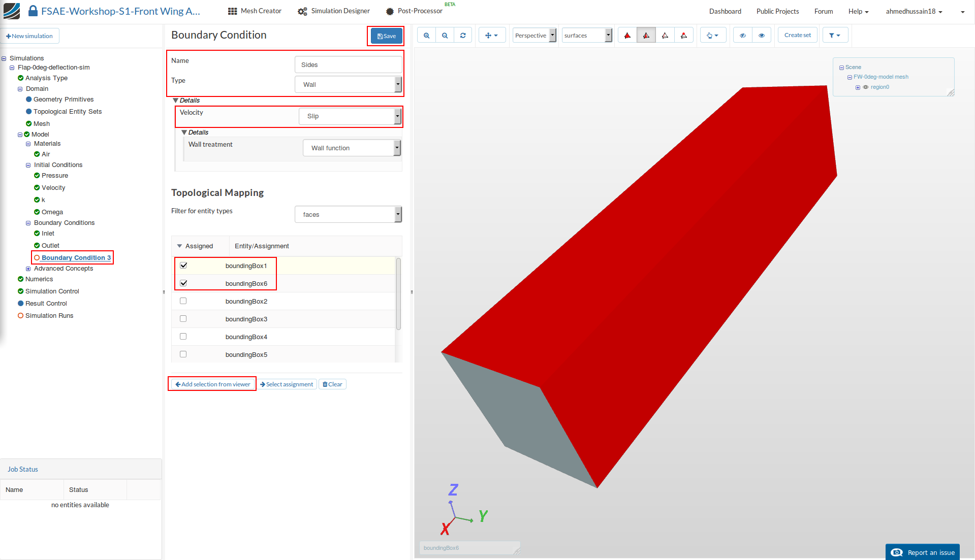Check the boundingBox2 checkbox
This screenshot has width=975, height=560.
(x=183, y=301)
